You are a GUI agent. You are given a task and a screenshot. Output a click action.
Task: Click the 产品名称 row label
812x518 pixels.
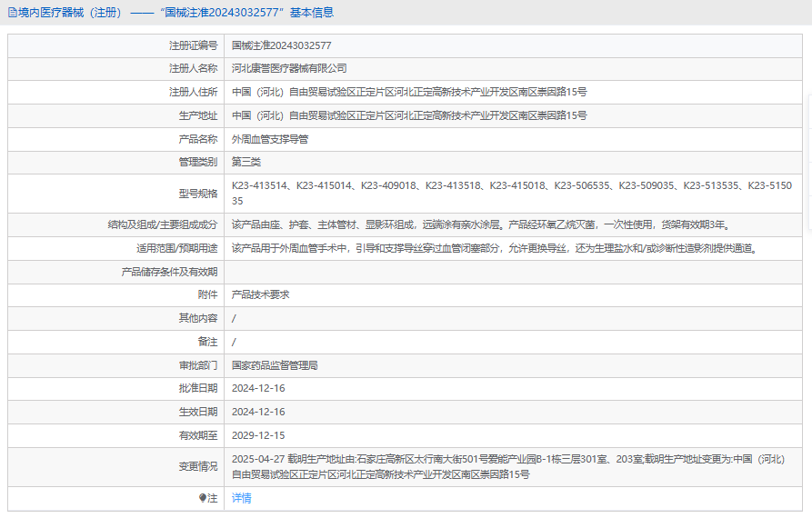[x=198, y=139]
